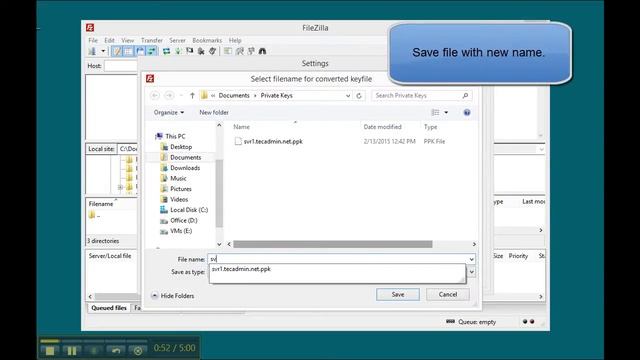Click the binoculars file search icon
Screen dimensions: 640x360
click(x=262, y=51)
